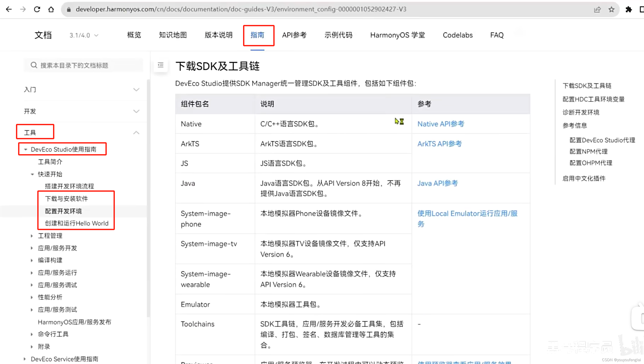
Task: Click the share icon in the address bar
Action: click(x=598, y=9)
